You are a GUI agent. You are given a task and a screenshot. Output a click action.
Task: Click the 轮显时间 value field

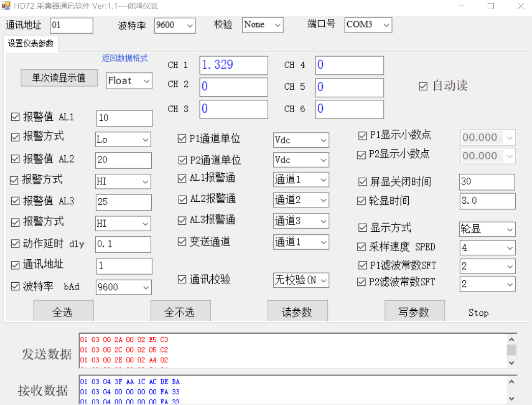pyautogui.click(x=487, y=201)
